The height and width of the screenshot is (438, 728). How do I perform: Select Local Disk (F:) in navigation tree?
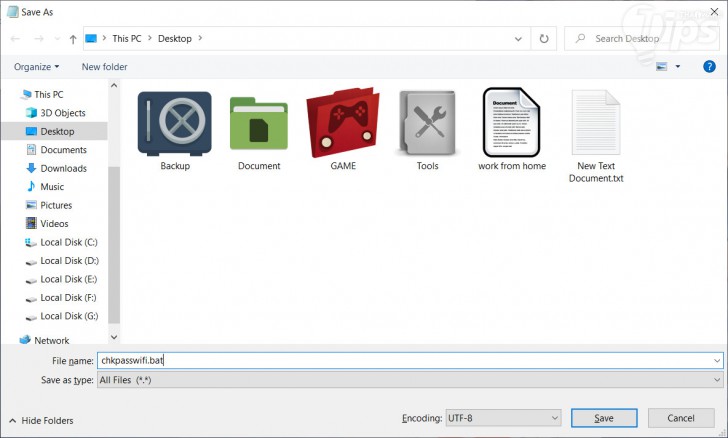point(68,297)
